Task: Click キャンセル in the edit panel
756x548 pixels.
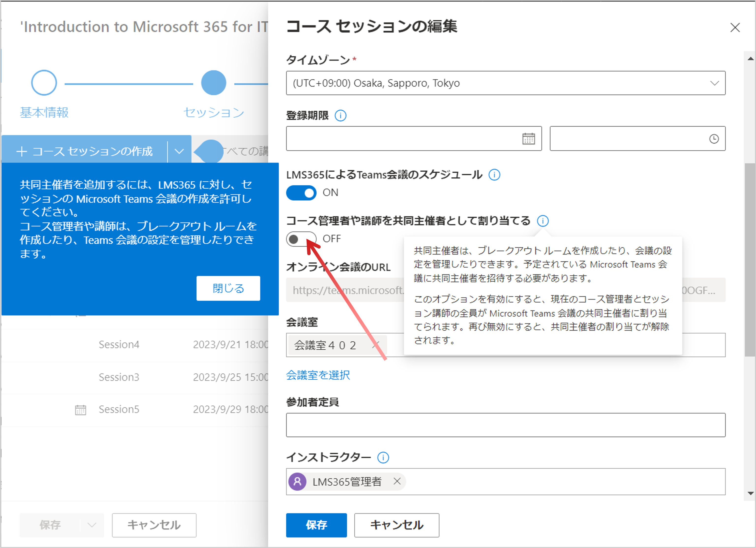Action: [x=397, y=525]
